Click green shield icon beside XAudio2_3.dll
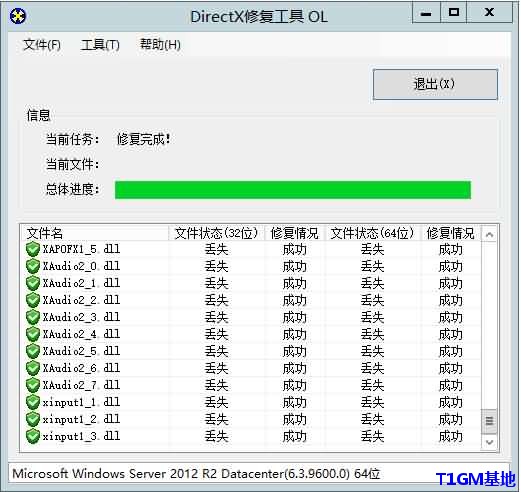The image size is (521, 492). point(33,317)
